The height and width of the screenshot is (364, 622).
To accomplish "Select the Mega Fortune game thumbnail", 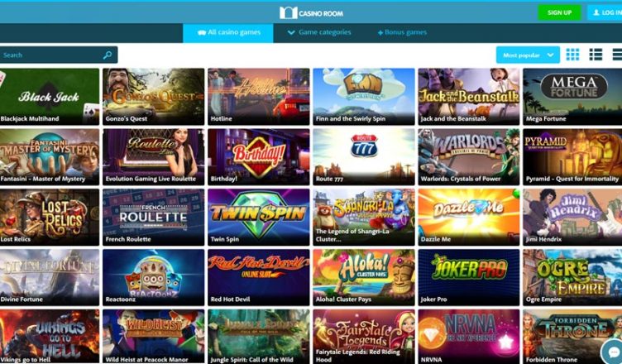I will 572,97.
